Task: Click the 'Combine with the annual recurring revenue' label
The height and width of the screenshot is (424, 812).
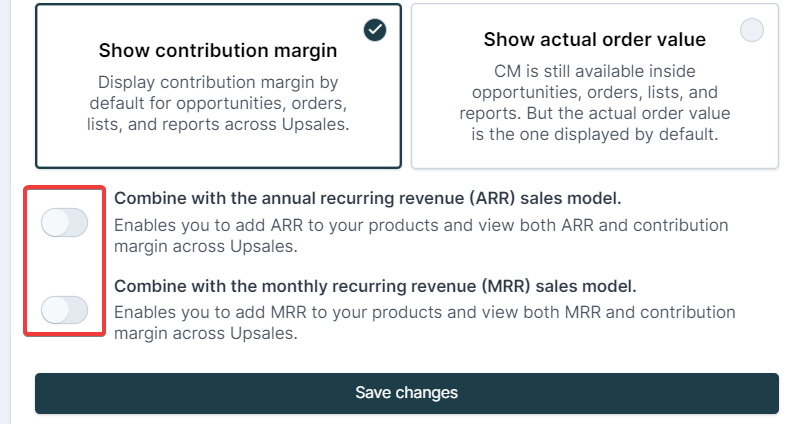Action: click(367, 198)
